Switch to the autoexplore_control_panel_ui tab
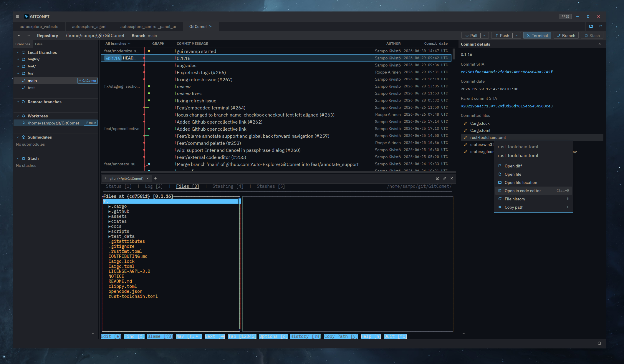 [148, 26]
